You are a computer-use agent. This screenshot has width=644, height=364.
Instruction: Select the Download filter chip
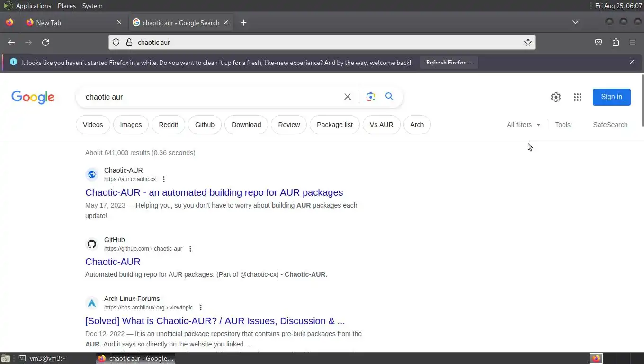tap(246, 125)
